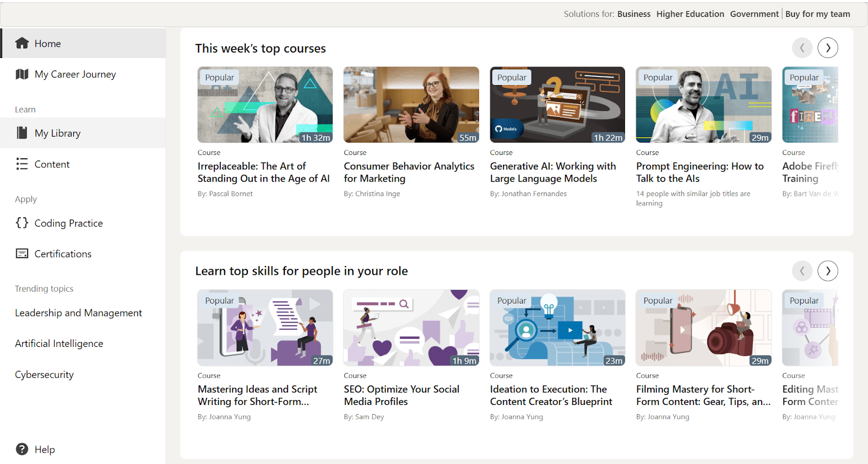Open Coding Practice
This screenshot has height=464, width=868.
point(83,223)
